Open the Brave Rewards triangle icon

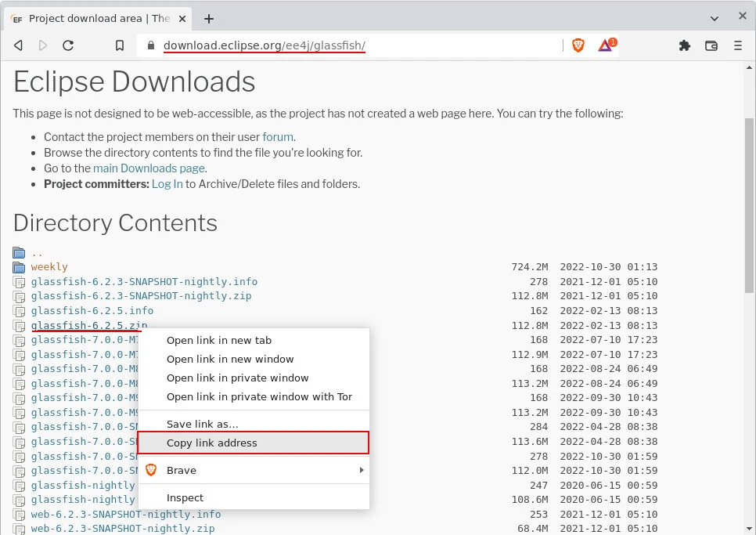606,45
